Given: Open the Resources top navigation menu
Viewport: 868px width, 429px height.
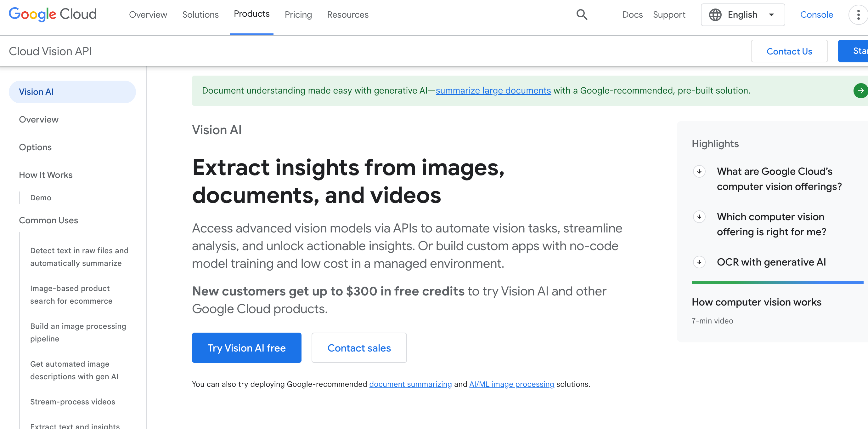Looking at the screenshot, I should [348, 14].
